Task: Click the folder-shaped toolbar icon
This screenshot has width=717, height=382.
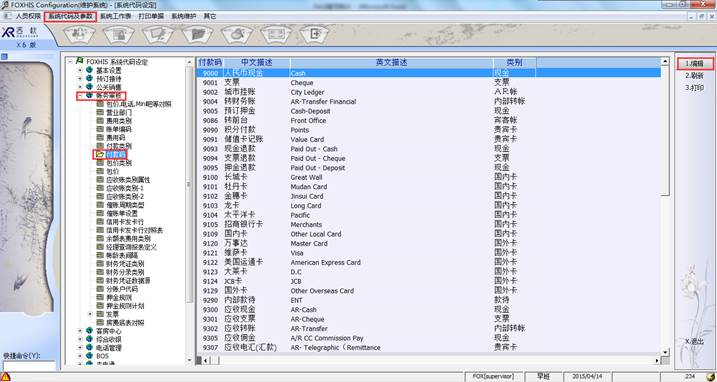Action: (198, 34)
